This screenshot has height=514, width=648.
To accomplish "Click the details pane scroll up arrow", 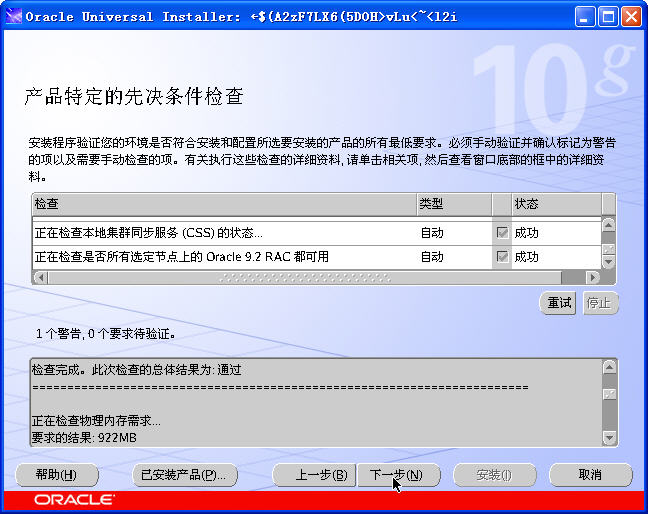I will (610, 367).
